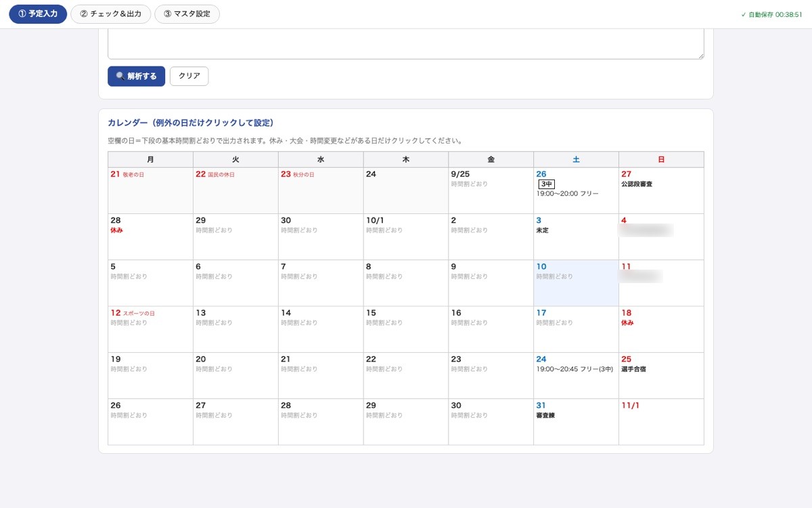Click the 自動保存 status indicator
The height and width of the screenshot is (508, 812).
pyautogui.click(x=771, y=14)
